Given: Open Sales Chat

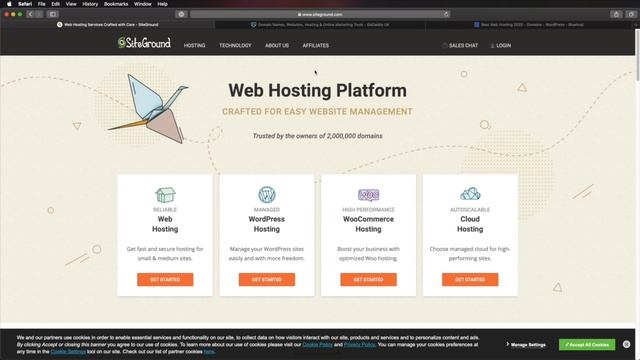Looking at the screenshot, I should [460, 45].
